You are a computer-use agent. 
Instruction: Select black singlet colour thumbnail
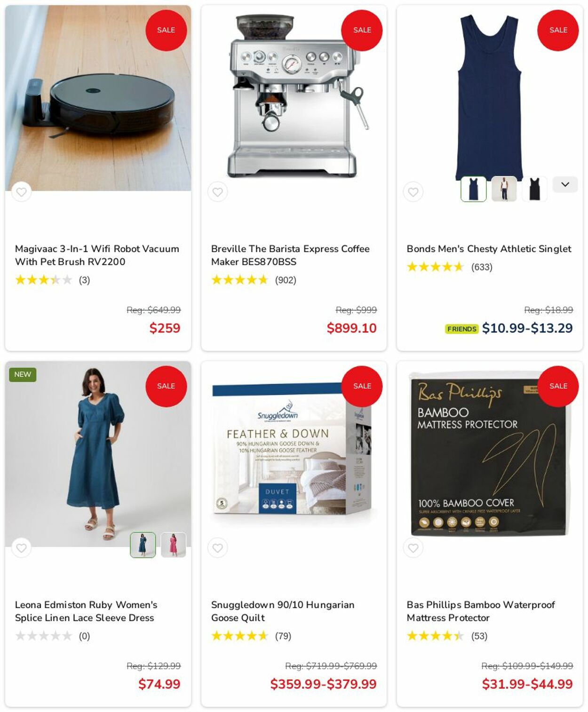[534, 189]
